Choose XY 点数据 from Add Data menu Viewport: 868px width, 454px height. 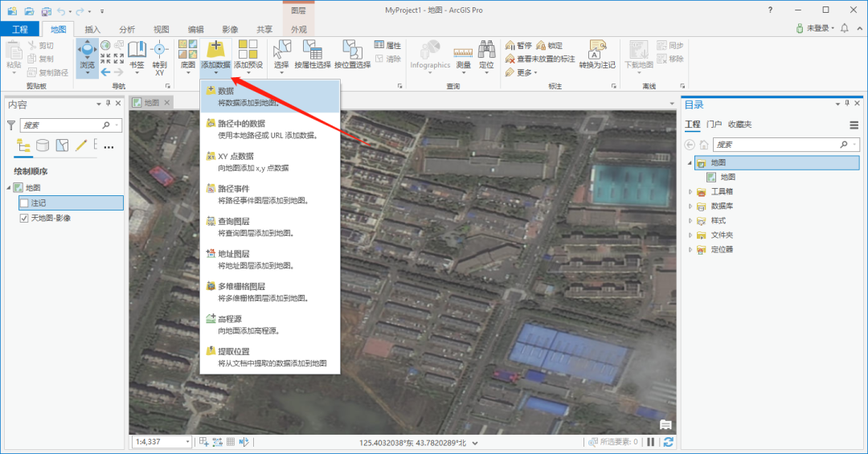[235, 156]
